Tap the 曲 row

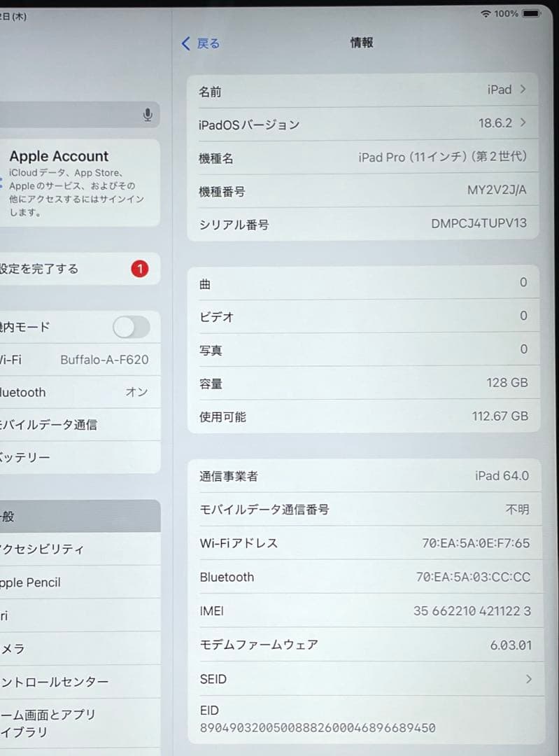(363, 283)
